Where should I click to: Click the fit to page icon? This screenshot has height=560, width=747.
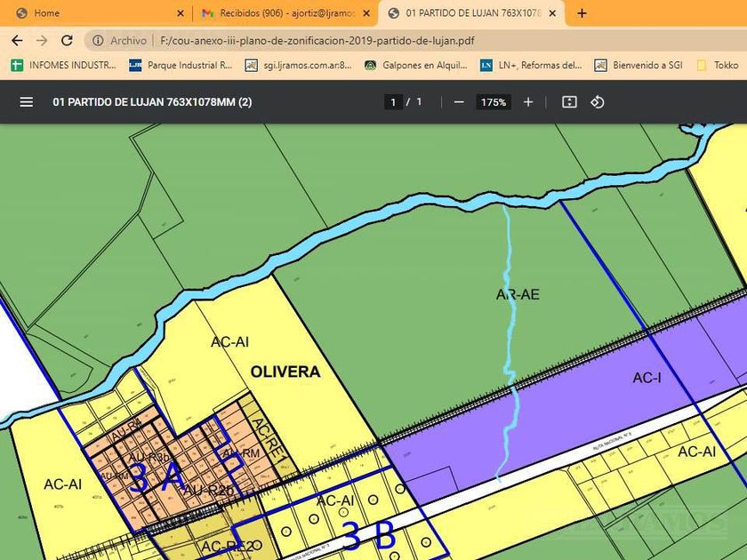tap(569, 102)
